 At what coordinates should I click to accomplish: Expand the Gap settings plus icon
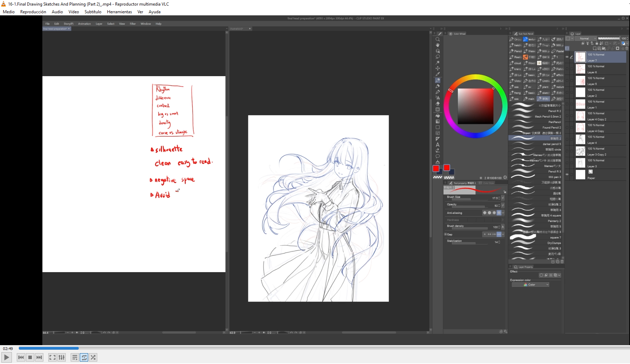(x=445, y=234)
